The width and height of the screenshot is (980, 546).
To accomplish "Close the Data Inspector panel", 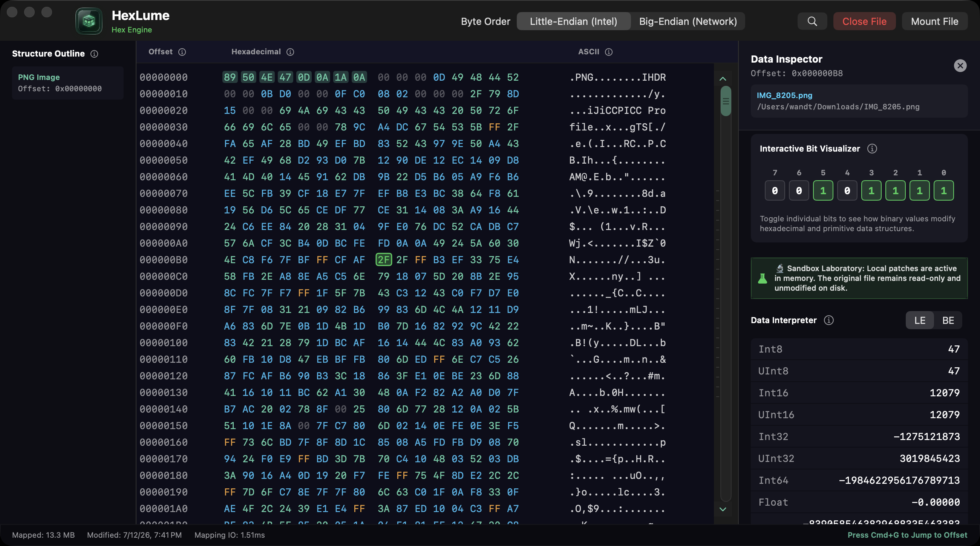I will click(960, 66).
